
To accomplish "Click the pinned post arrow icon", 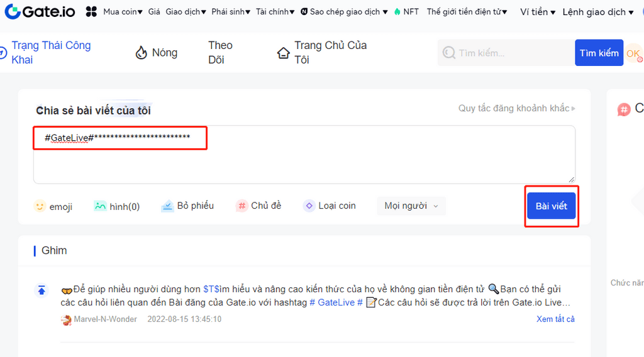I will point(42,290).
